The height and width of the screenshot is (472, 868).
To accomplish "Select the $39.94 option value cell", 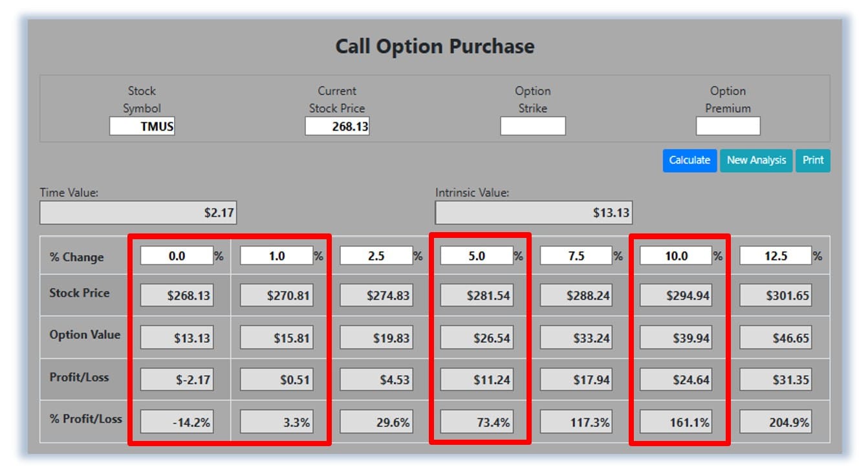I will coord(676,338).
